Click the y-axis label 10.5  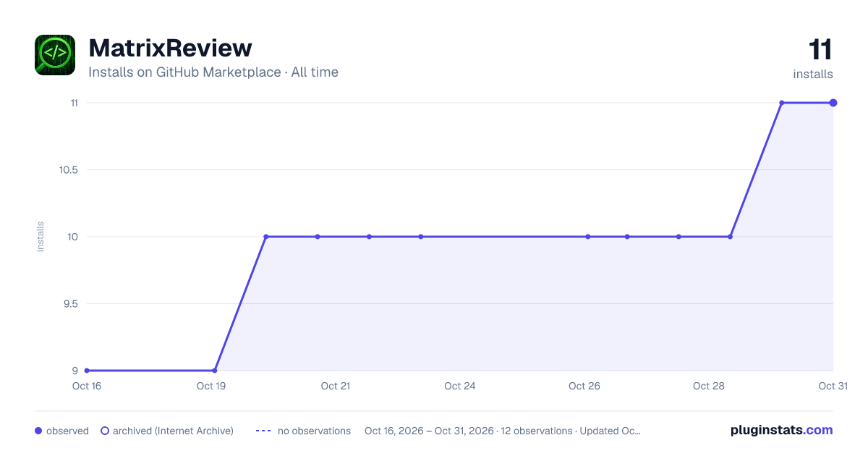(x=69, y=170)
